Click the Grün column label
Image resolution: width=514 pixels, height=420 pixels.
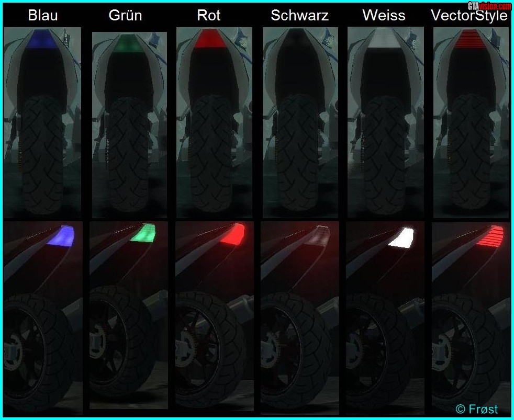click(126, 15)
